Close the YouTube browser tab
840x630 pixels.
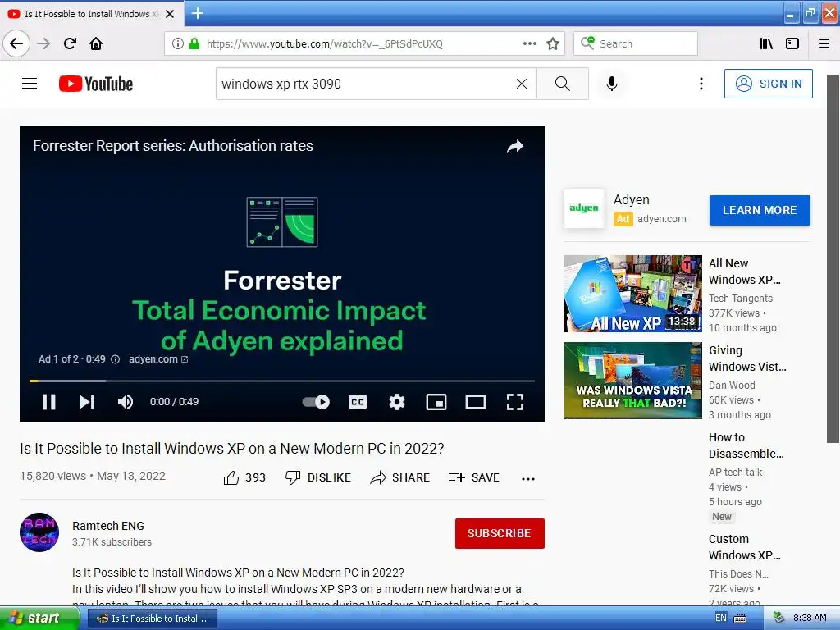170,14
